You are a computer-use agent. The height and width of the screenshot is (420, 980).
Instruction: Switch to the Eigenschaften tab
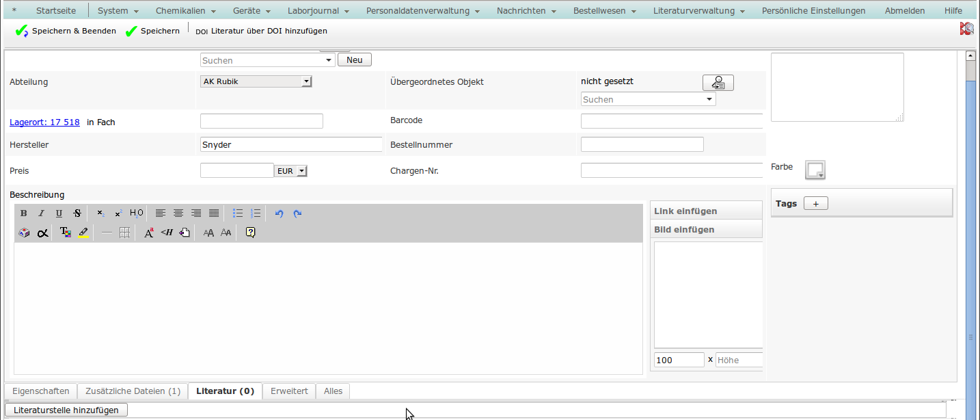click(41, 391)
